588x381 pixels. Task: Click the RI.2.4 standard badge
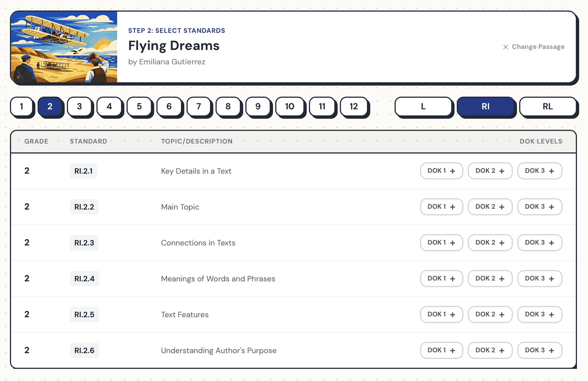[x=84, y=279]
